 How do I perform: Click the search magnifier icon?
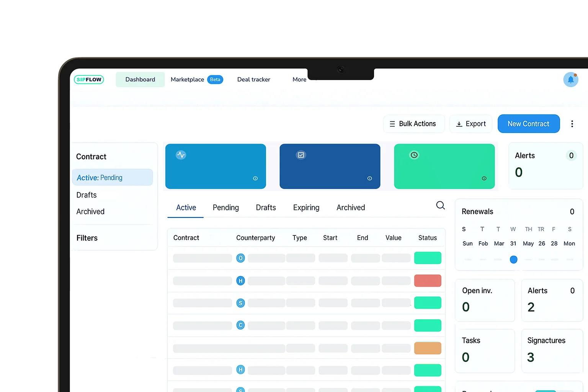pos(441,206)
